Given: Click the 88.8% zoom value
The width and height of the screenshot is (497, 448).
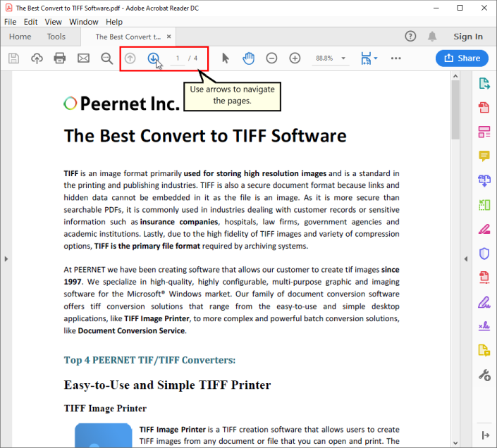Looking at the screenshot, I should pos(324,58).
